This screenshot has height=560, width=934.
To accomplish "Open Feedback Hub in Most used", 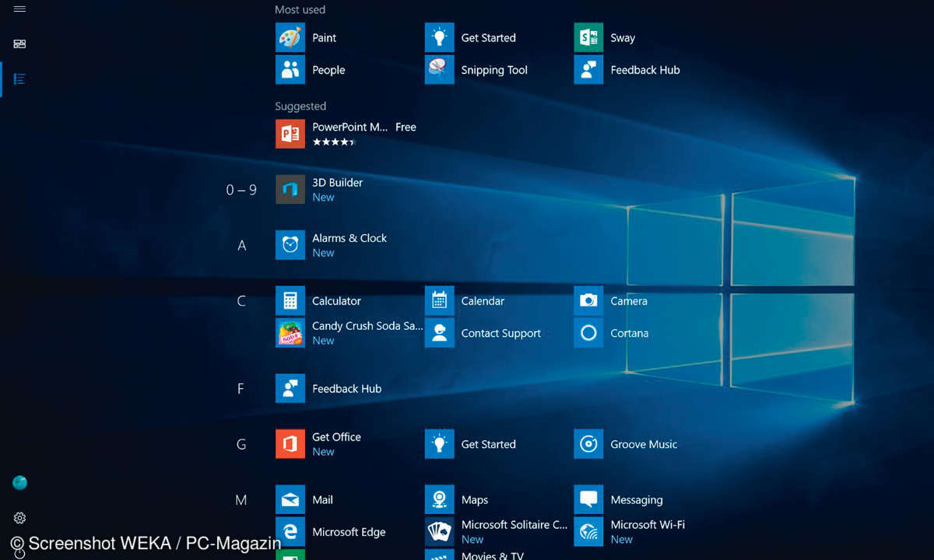I will [x=589, y=70].
